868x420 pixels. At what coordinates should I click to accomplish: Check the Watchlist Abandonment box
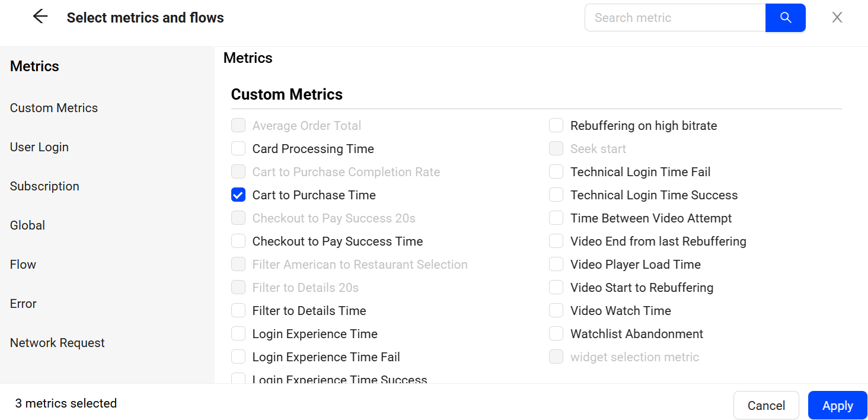[x=556, y=334]
